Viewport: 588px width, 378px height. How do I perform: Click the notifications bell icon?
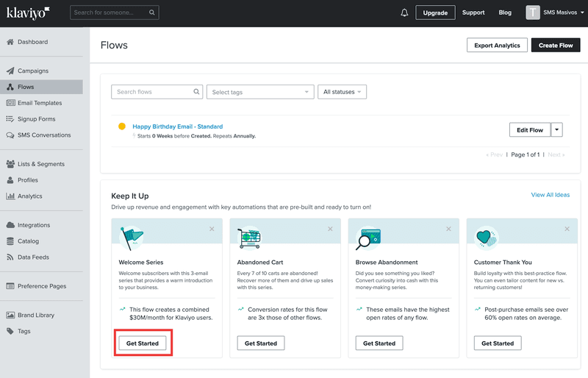[404, 13]
